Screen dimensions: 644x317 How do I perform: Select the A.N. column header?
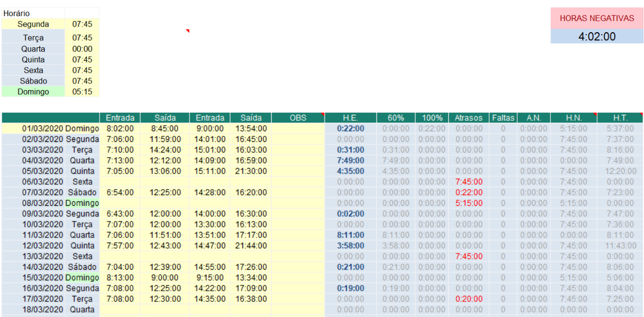click(x=533, y=118)
